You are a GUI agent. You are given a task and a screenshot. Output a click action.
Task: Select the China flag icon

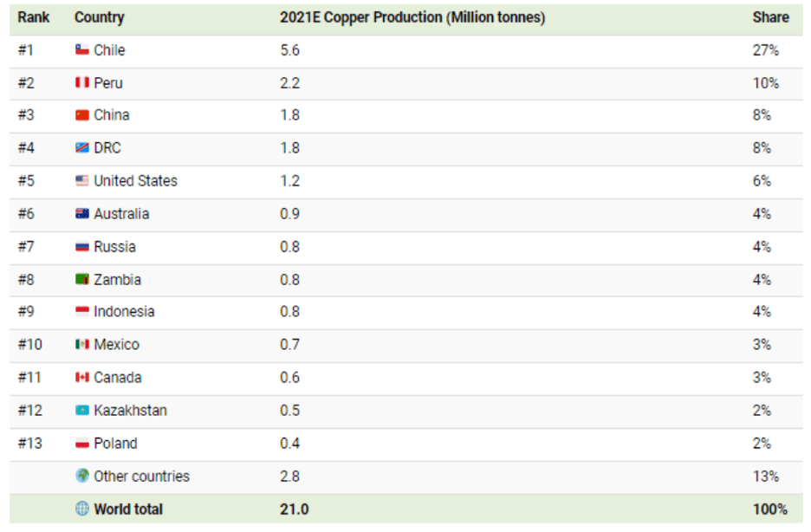pos(81,114)
